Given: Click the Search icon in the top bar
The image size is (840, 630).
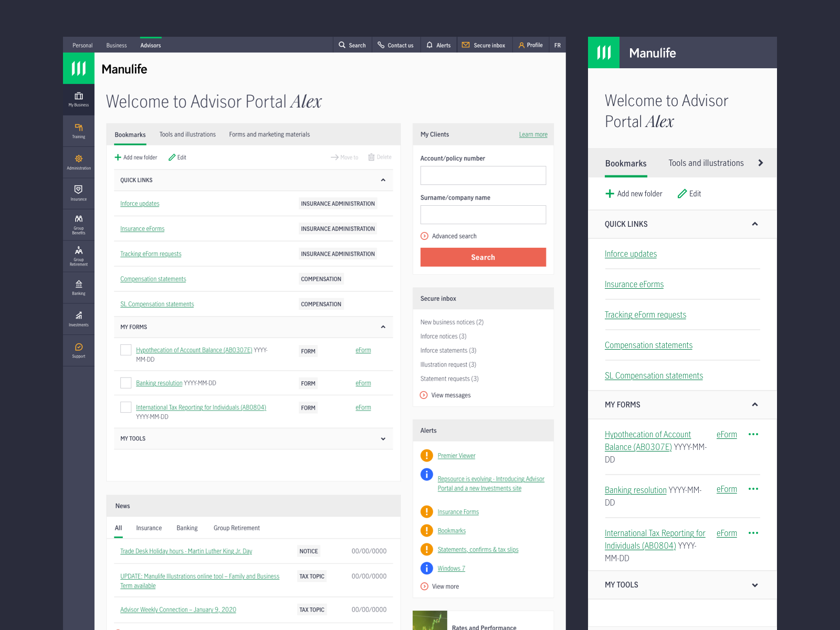Looking at the screenshot, I should (x=352, y=45).
